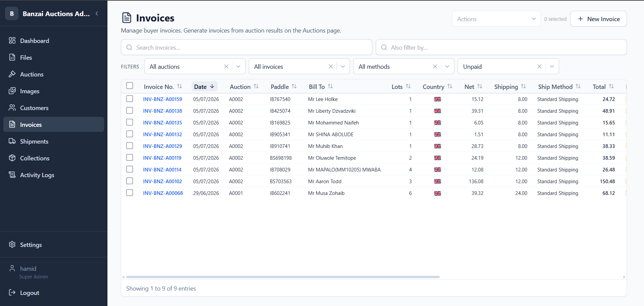Check invoice INV-BNZ-A00129 row checkbox

(130, 146)
